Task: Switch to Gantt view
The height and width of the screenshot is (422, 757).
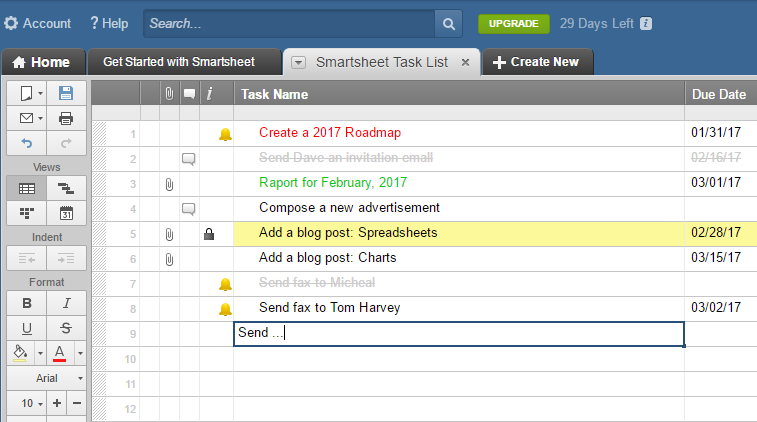Action: [x=66, y=188]
